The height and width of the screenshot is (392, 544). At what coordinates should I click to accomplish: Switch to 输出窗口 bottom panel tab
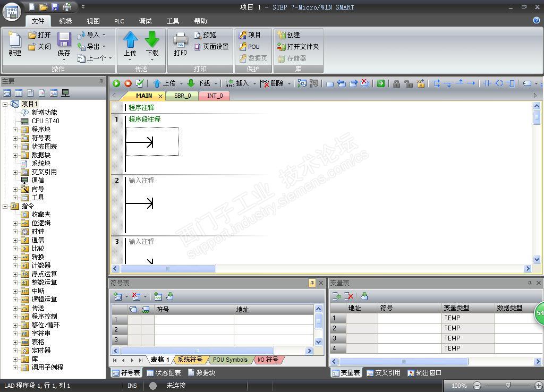point(424,372)
